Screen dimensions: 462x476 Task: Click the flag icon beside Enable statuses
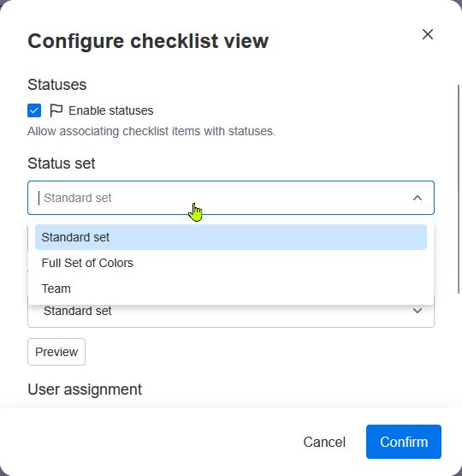tap(56, 110)
